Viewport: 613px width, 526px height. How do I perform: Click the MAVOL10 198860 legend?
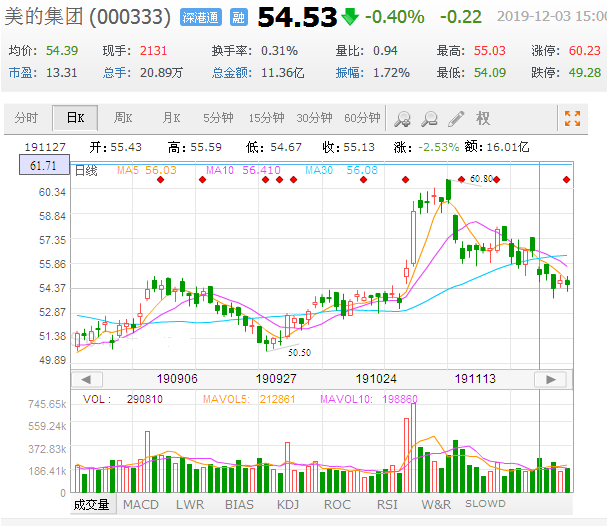369,399
